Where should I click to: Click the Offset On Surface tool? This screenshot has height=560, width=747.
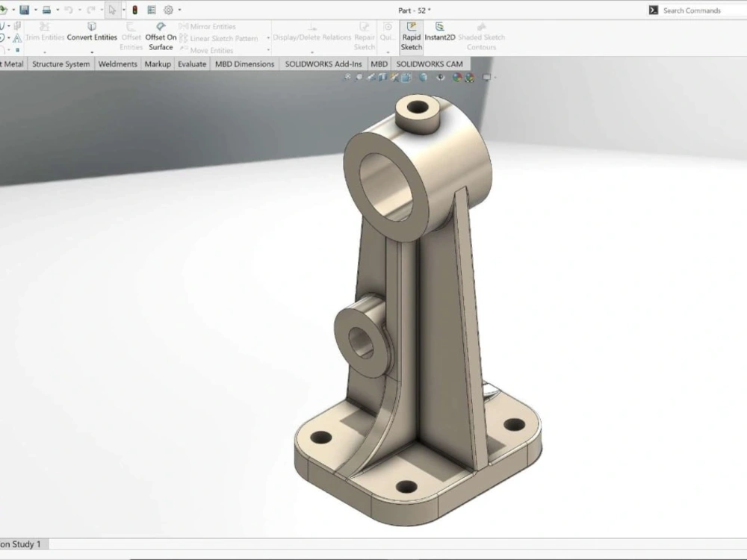(x=161, y=37)
